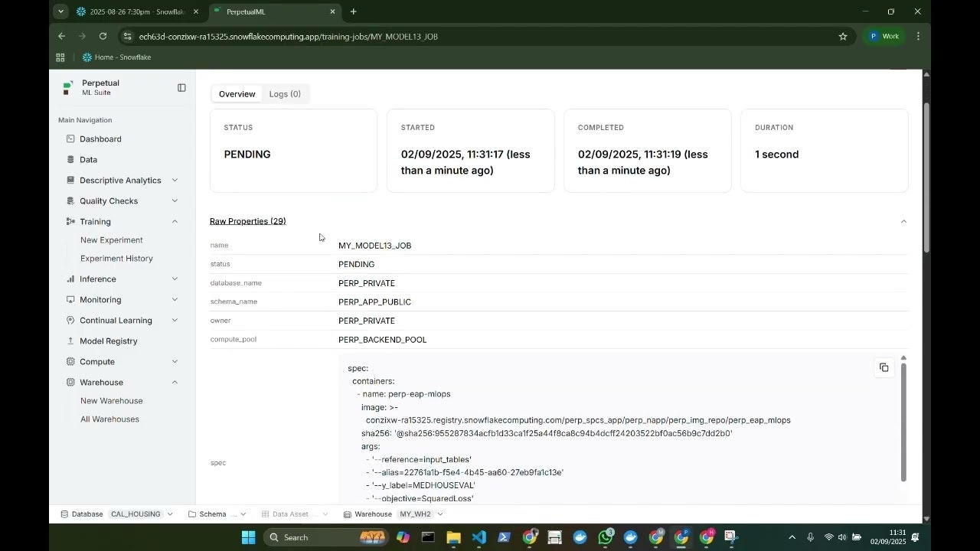Expand the Quality Checks chevron
980x551 pixels.
[175, 201]
